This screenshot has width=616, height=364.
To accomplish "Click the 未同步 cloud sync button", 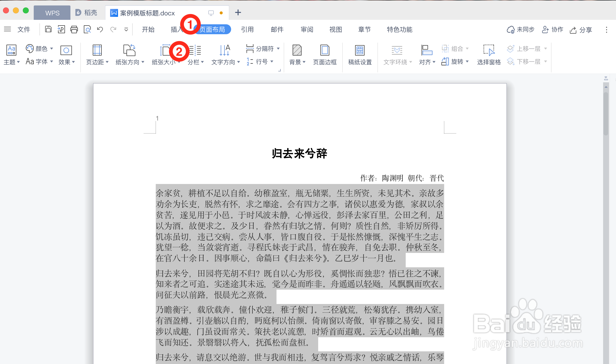I will (x=520, y=30).
